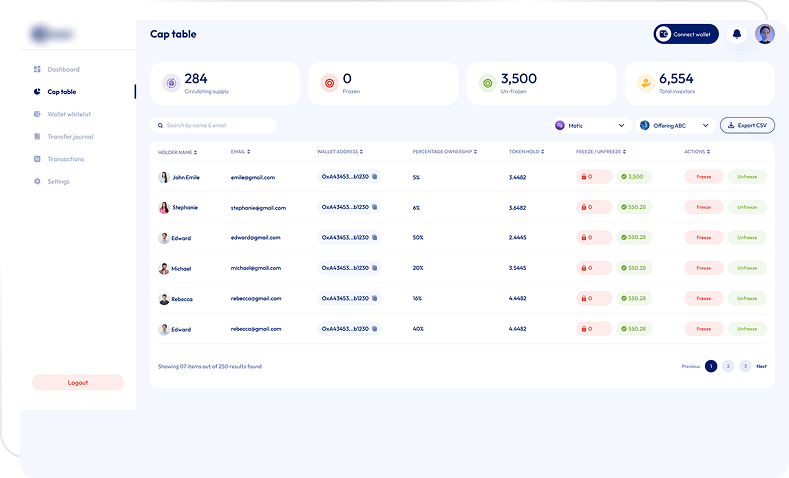
Task: Click the Circulating supply card icon
Action: [x=170, y=84]
